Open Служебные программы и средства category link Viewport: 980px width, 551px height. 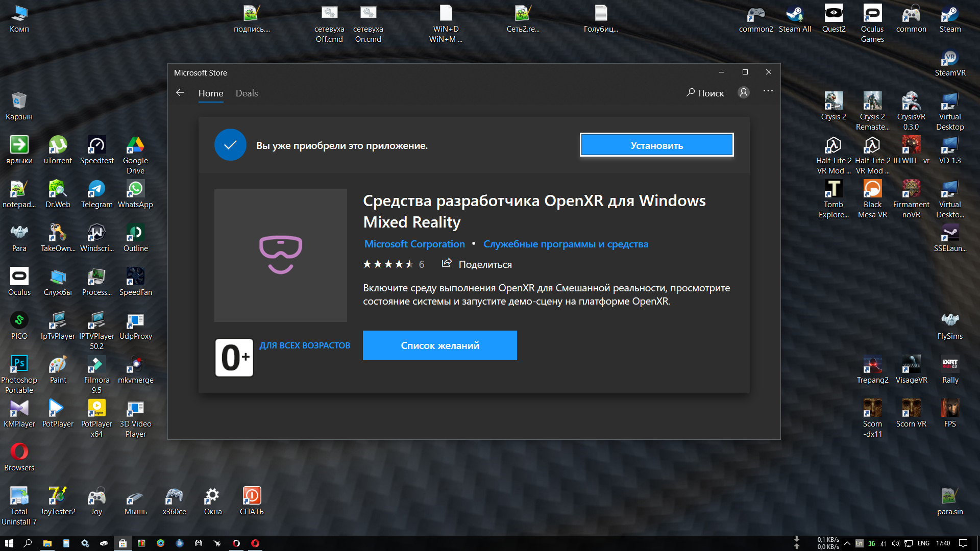pyautogui.click(x=566, y=244)
